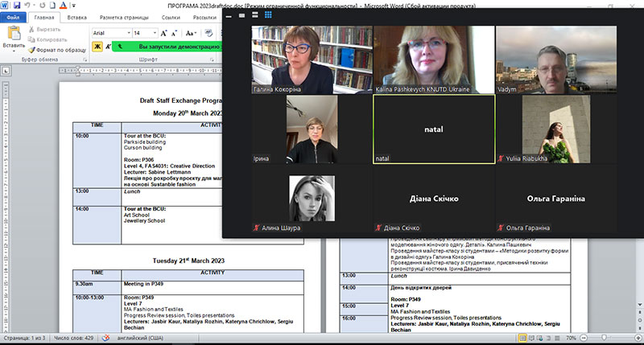Open the Буфер обмена dialog launcher
The width and height of the screenshot is (644, 345).
coord(85,60)
